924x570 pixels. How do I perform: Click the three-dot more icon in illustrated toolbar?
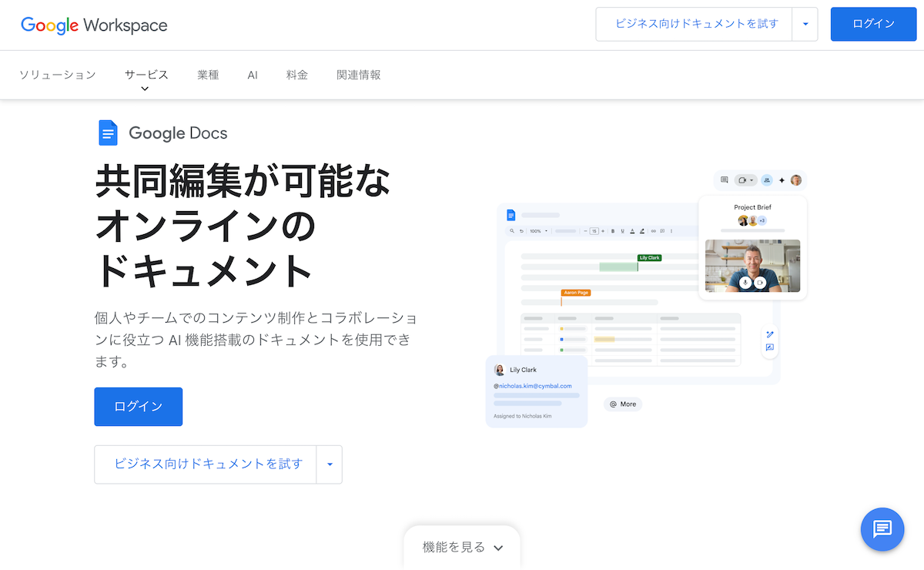[x=671, y=231]
